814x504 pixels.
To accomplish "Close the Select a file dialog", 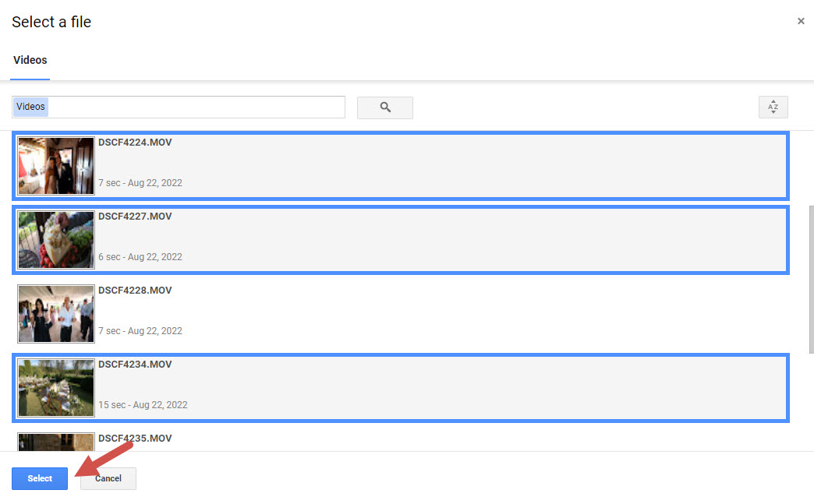I will pyautogui.click(x=801, y=21).
